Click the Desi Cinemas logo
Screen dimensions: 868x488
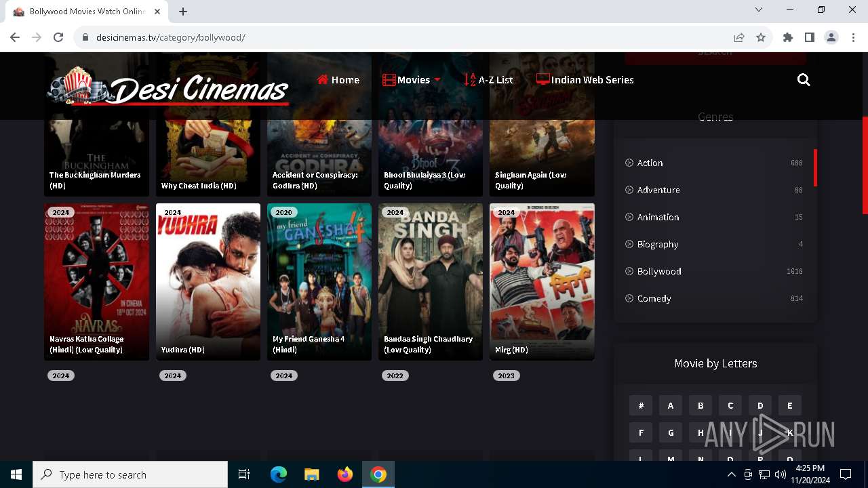(x=168, y=86)
